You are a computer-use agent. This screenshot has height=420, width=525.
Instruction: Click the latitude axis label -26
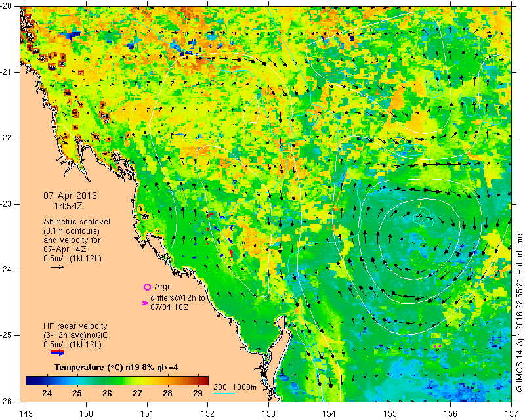[x=7, y=401]
